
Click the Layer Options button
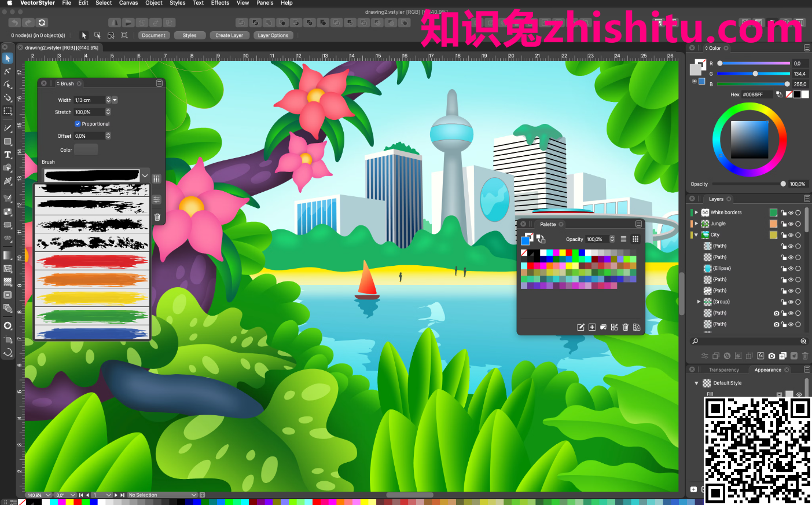(x=273, y=35)
